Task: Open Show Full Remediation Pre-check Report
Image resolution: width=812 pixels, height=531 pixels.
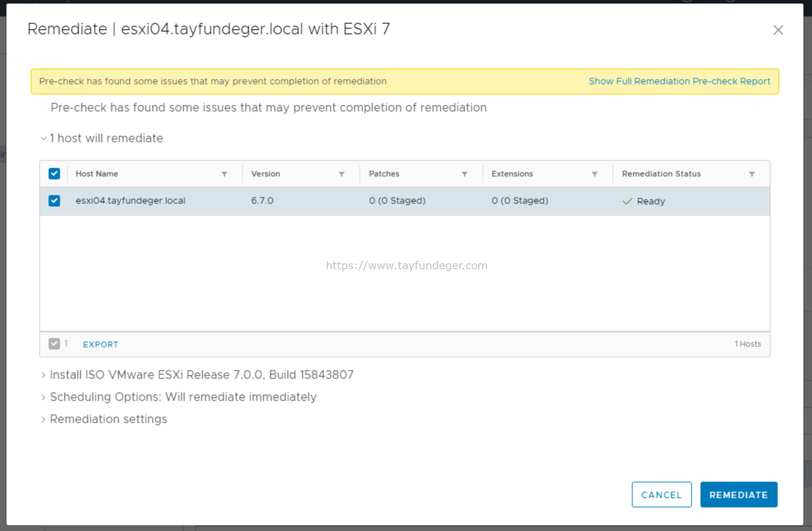Action: (x=679, y=81)
